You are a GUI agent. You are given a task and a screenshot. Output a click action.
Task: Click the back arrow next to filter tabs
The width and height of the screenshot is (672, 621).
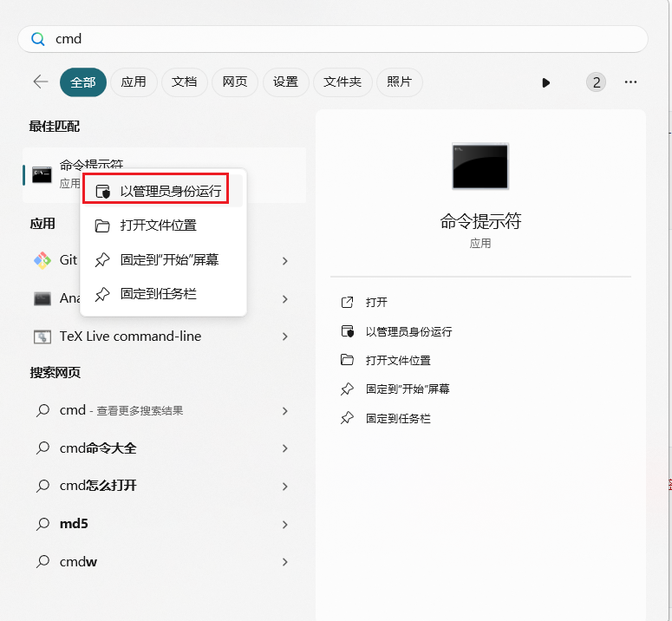click(40, 82)
